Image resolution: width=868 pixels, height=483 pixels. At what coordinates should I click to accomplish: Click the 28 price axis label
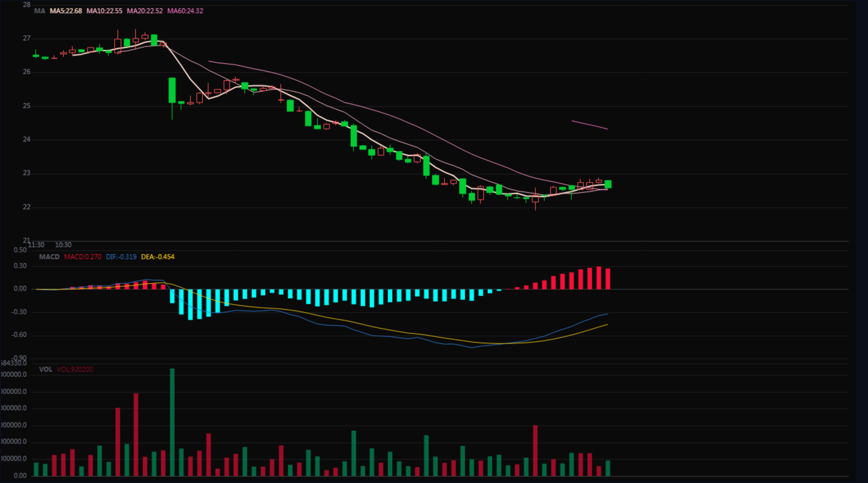click(27, 5)
